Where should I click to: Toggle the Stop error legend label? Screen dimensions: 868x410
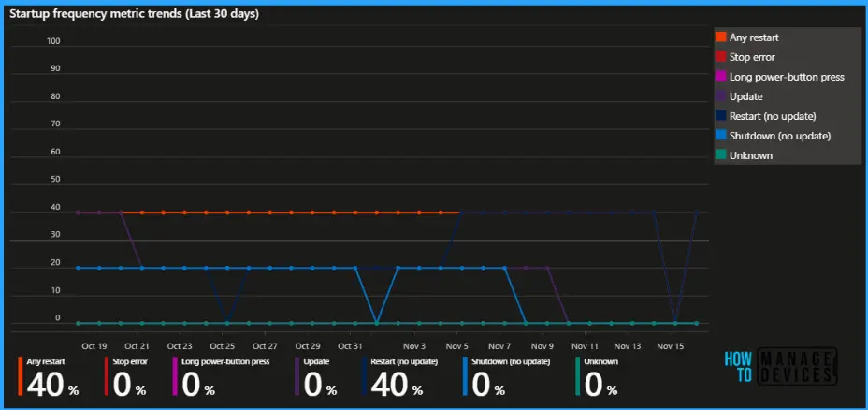[x=752, y=57]
